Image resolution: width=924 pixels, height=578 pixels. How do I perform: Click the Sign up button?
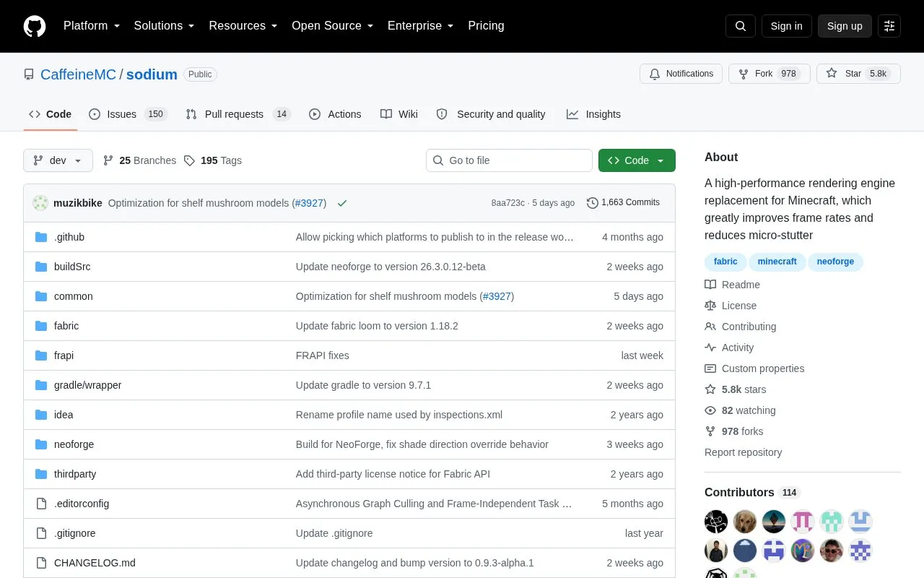coord(845,26)
